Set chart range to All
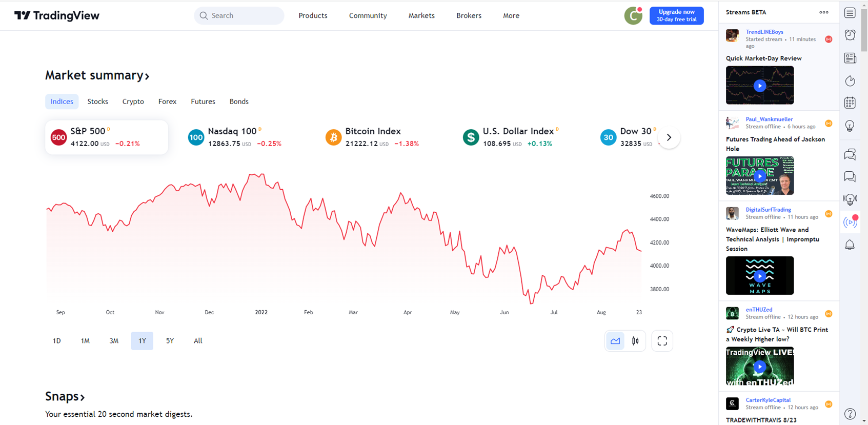This screenshot has width=868, height=425. click(198, 341)
